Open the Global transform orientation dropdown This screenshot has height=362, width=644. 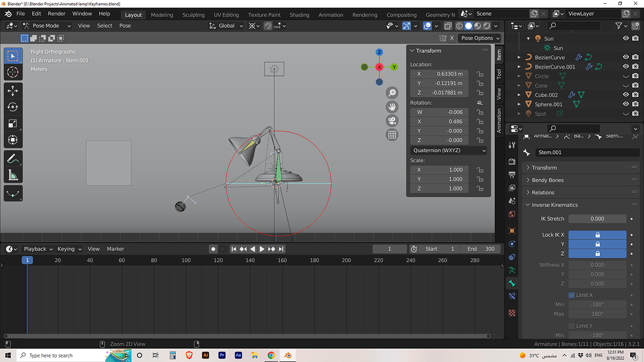tap(225, 26)
